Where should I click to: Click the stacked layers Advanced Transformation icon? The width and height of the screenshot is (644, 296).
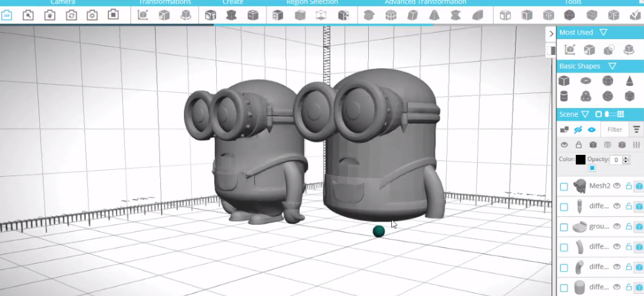(369, 15)
